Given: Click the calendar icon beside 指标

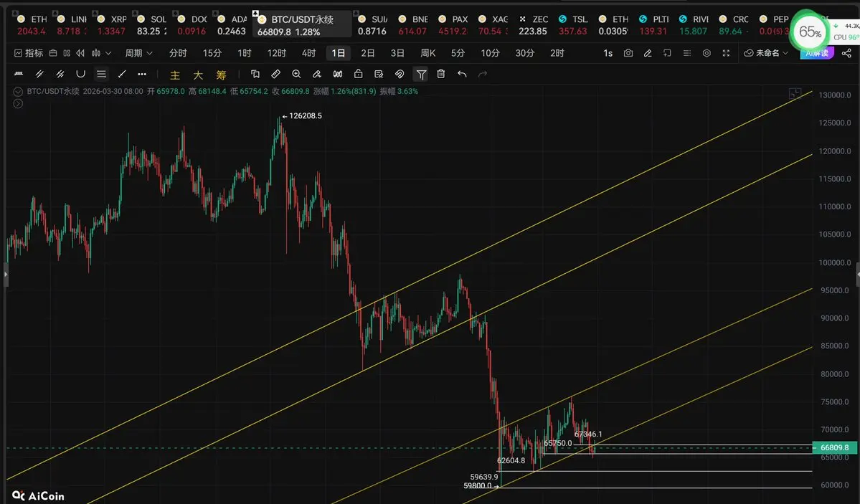Looking at the screenshot, I should click(53, 53).
